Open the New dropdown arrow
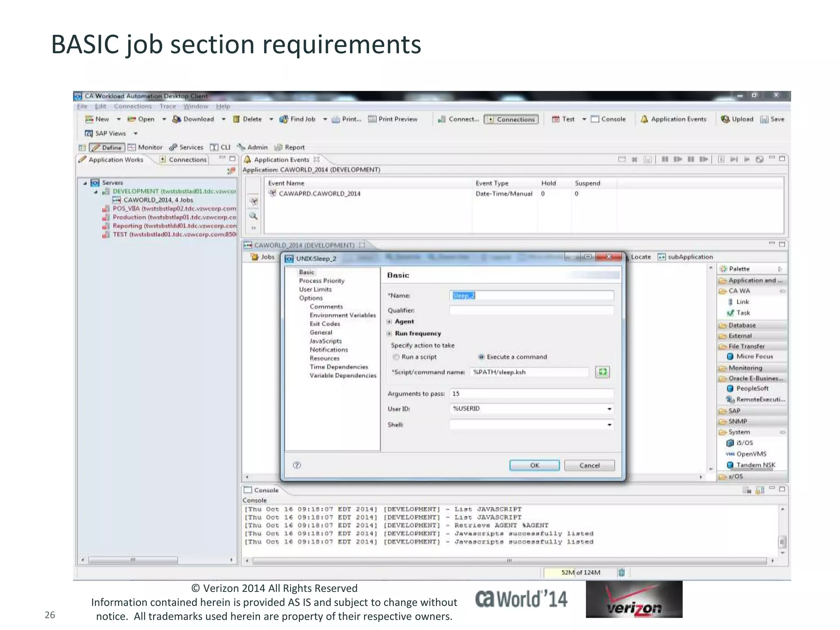The height and width of the screenshot is (630, 840). coord(119,119)
